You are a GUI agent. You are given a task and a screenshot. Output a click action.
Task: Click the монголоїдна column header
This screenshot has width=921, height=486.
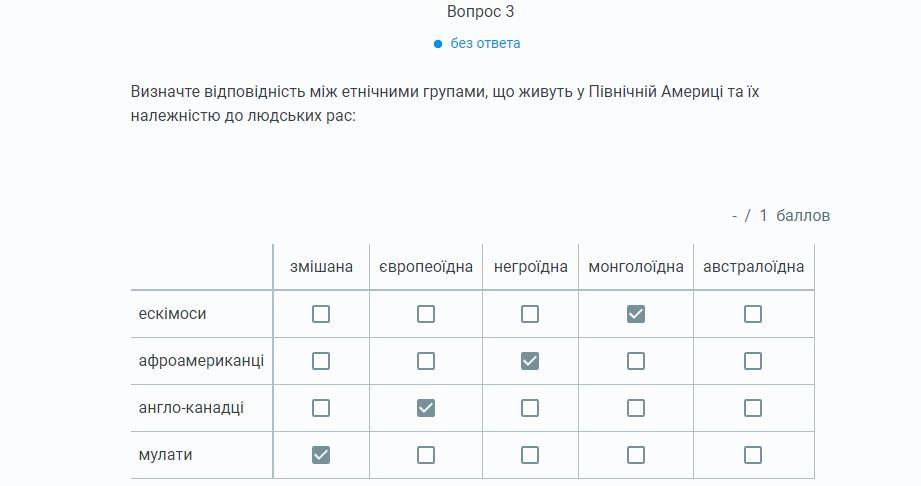tap(636, 267)
